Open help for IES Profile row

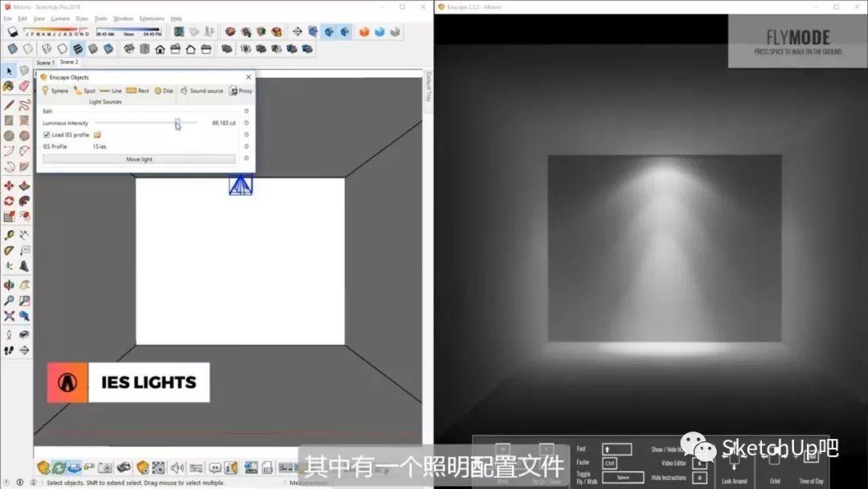[x=247, y=146]
